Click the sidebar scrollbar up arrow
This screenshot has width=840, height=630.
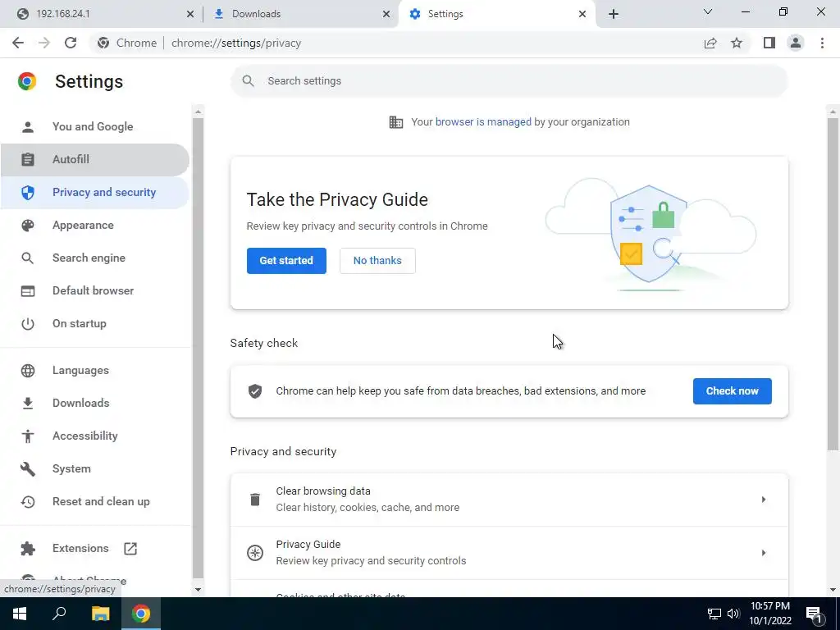click(x=198, y=112)
